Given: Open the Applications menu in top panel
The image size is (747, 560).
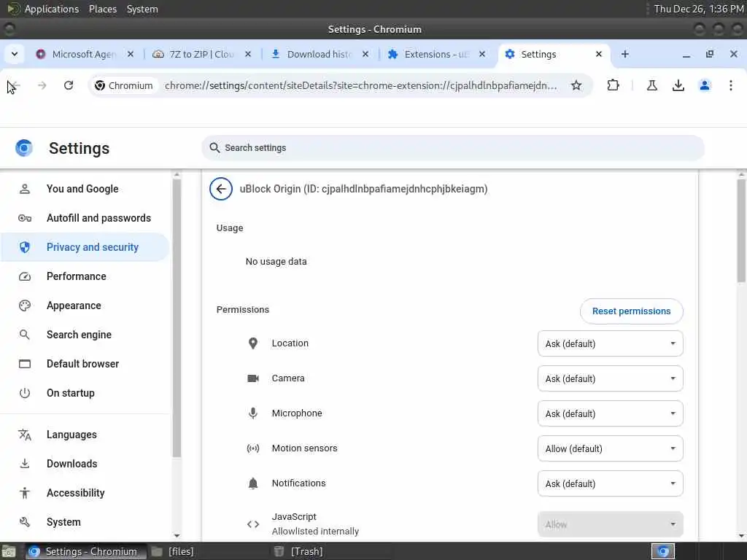Looking at the screenshot, I should tap(52, 9).
